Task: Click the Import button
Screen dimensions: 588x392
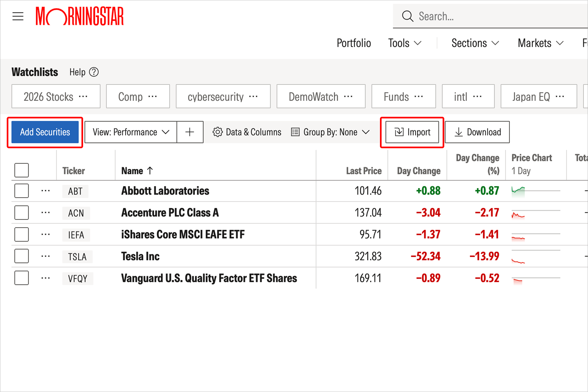Action: [x=412, y=132]
